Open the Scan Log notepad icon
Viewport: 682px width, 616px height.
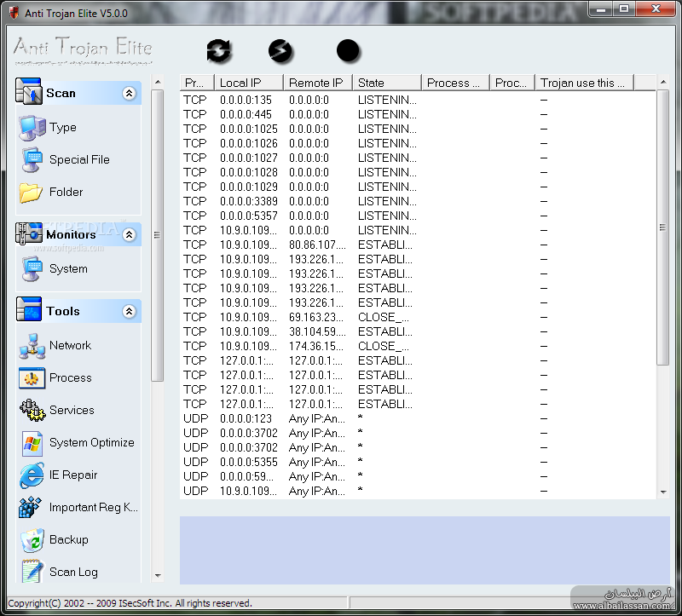tap(32, 571)
